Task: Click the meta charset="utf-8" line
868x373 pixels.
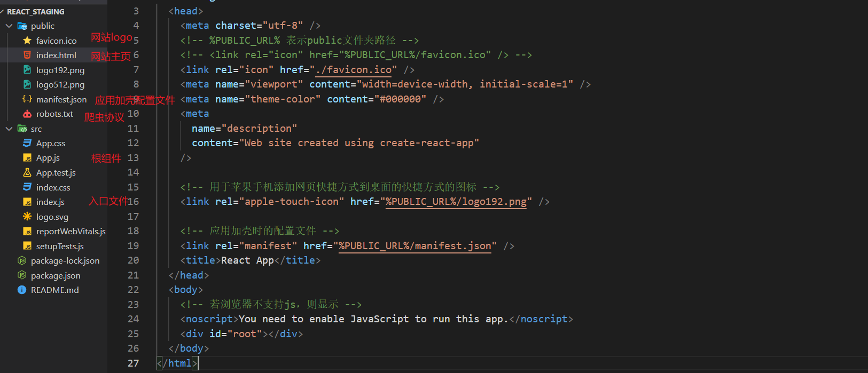Action: [x=251, y=26]
